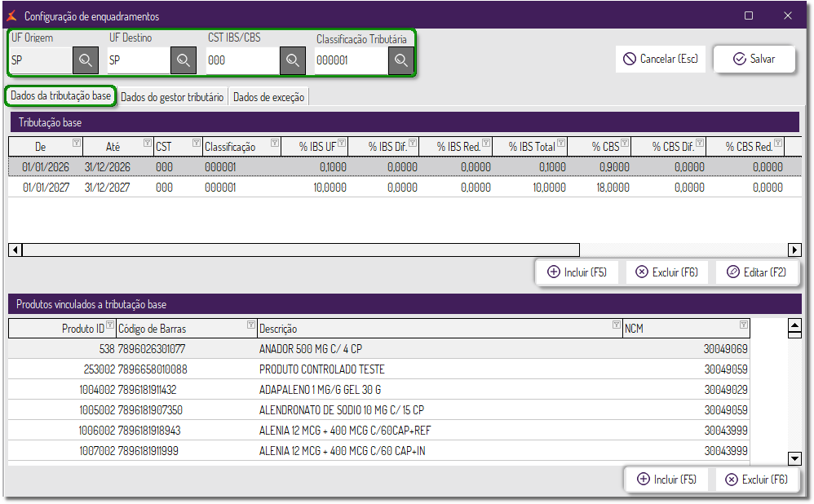The image size is (814, 504).
Task: Open UF Origem search magnifier
Action: (85, 60)
